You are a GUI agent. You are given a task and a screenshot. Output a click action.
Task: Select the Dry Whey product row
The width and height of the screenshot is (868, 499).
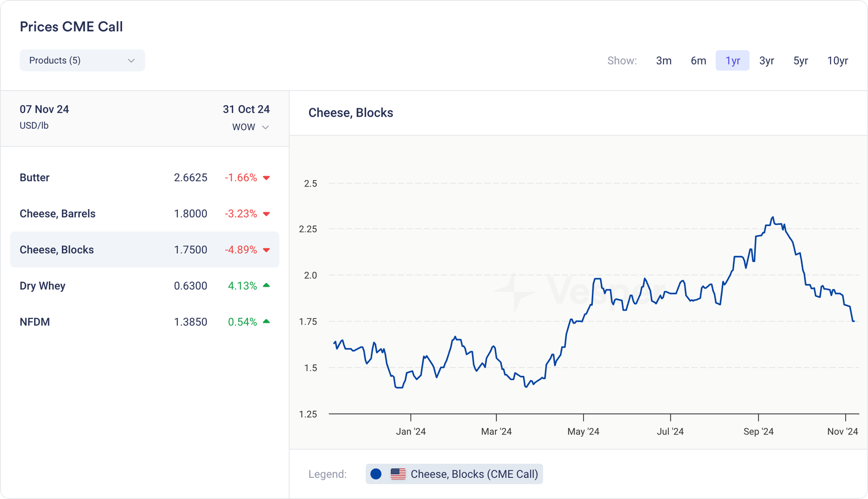click(x=144, y=286)
